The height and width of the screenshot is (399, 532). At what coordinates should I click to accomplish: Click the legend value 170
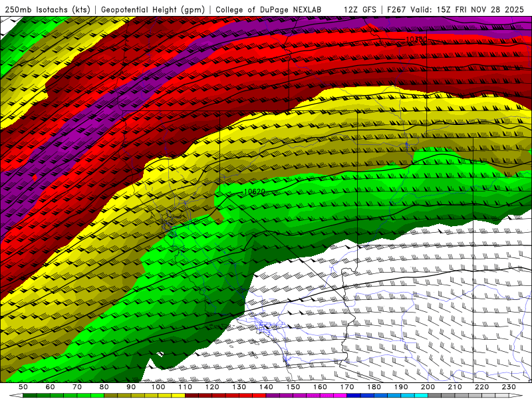346,387
